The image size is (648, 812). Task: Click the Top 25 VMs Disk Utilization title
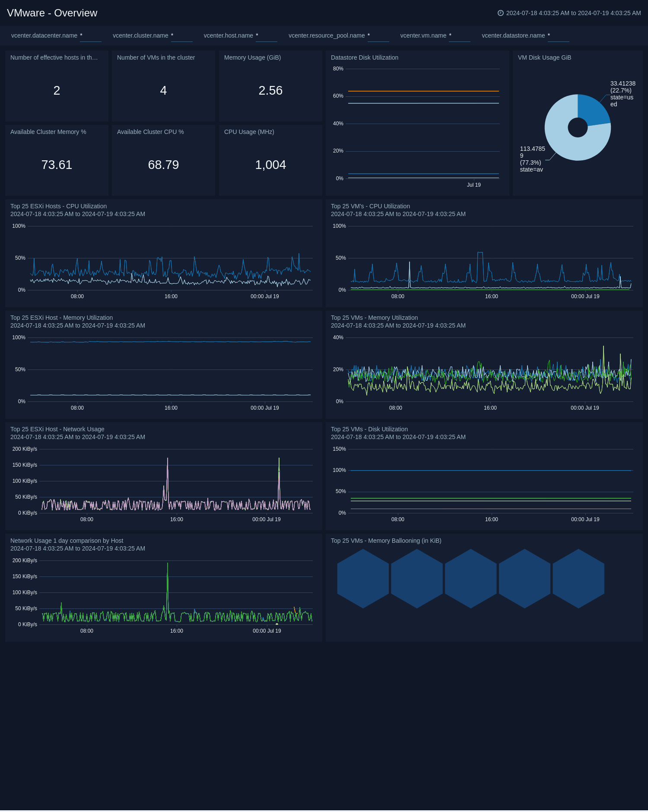[x=369, y=429]
